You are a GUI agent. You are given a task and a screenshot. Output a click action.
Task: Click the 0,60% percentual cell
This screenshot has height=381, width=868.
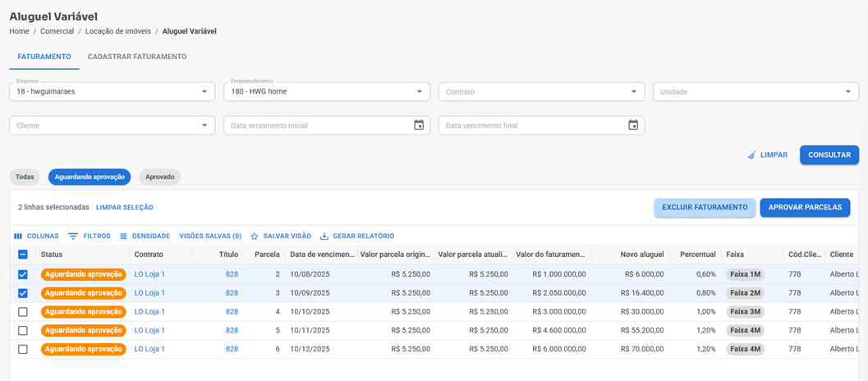click(x=696, y=274)
